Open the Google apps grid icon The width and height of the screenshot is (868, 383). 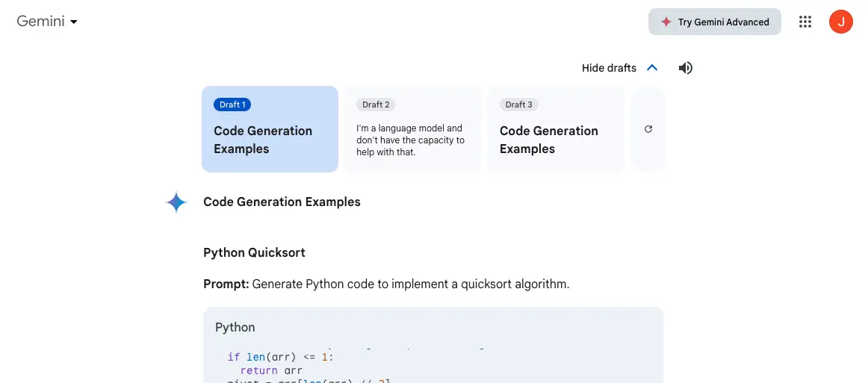(x=805, y=22)
